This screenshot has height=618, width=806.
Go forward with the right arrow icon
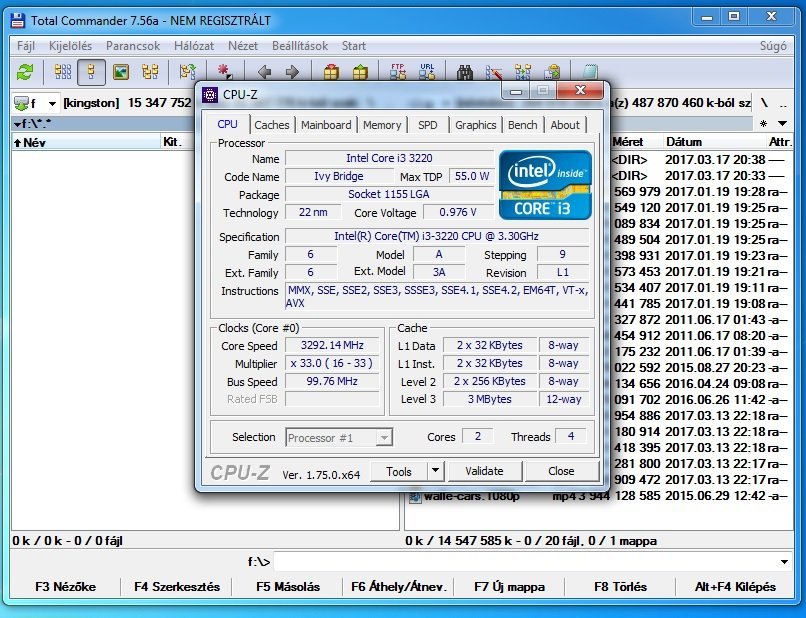coord(292,72)
